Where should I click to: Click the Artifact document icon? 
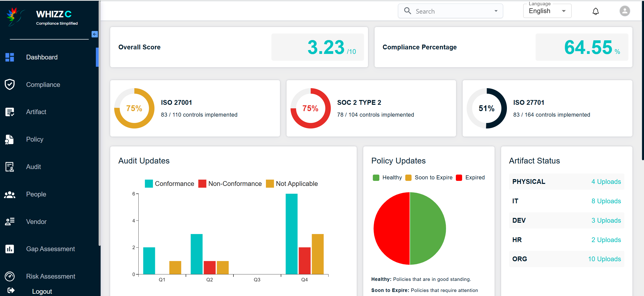click(x=10, y=112)
